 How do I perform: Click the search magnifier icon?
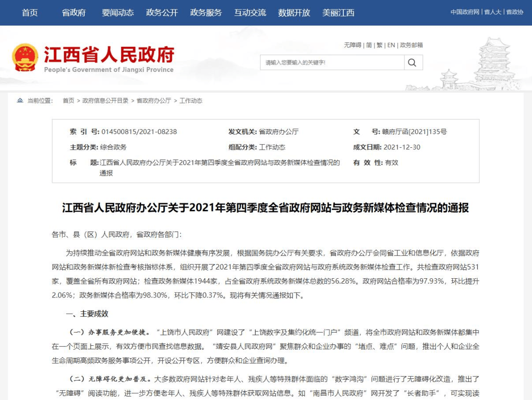click(412, 63)
